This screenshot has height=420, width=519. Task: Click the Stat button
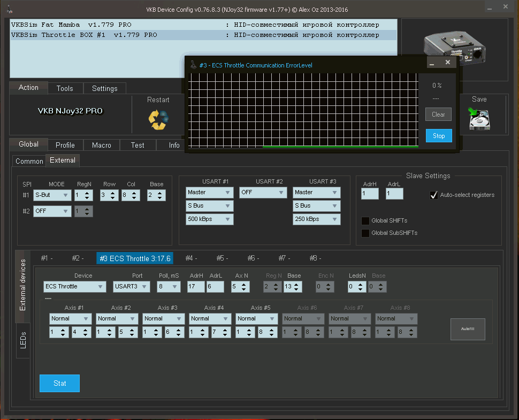[x=59, y=383]
